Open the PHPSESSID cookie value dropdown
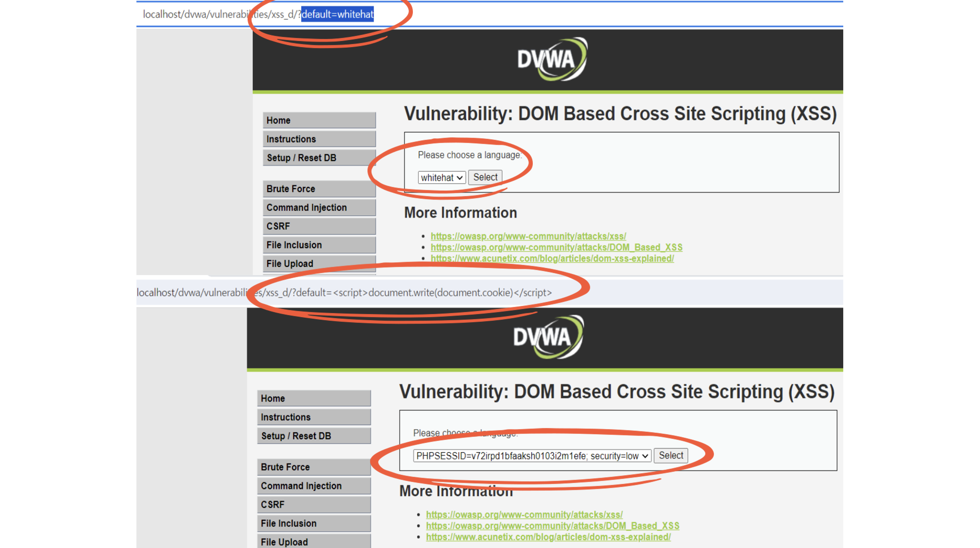This screenshot has height=548, width=980. (532, 456)
